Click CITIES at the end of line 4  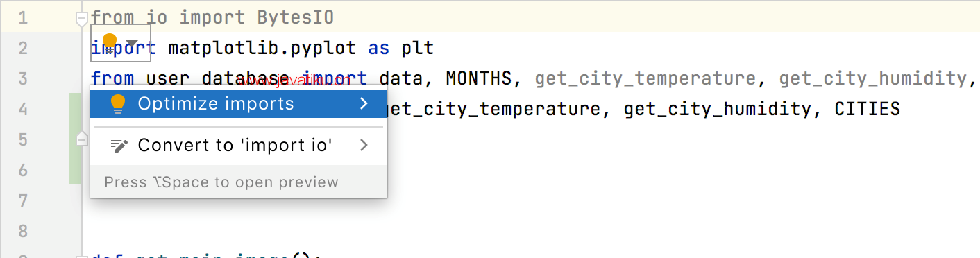tap(867, 109)
